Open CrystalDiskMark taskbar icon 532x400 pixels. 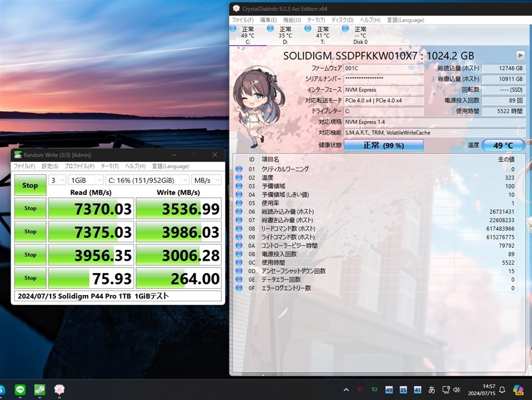pyautogui.click(x=39, y=390)
